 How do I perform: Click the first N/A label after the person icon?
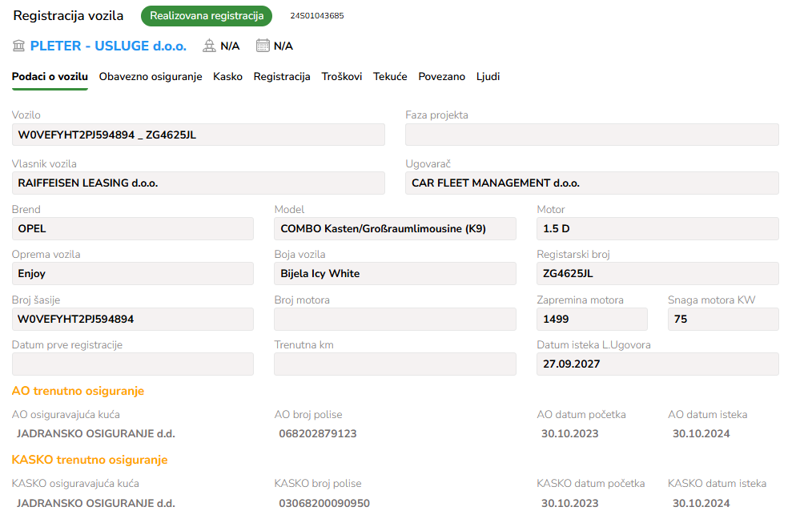230,46
